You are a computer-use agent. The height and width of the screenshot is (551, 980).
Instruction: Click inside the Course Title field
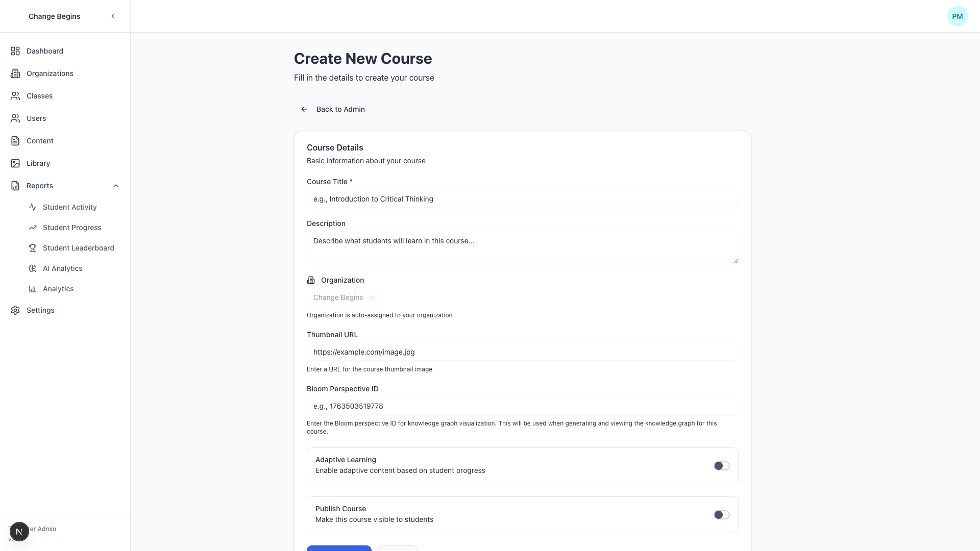(x=522, y=199)
